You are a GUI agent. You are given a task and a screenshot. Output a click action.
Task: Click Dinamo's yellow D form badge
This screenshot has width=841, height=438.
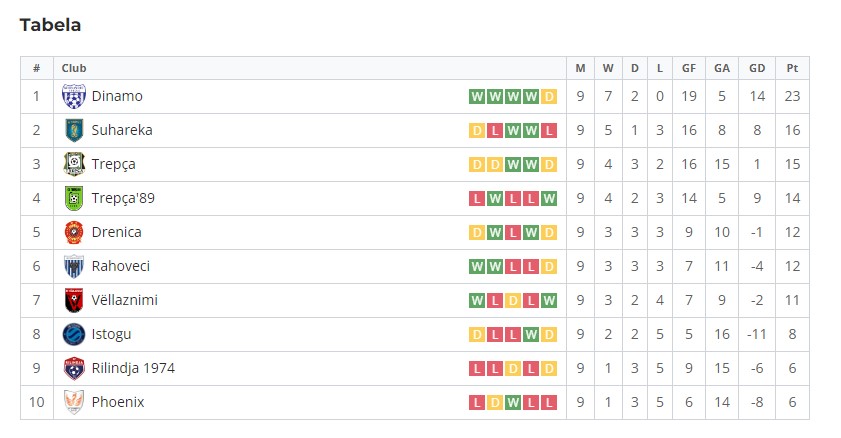coord(549,96)
